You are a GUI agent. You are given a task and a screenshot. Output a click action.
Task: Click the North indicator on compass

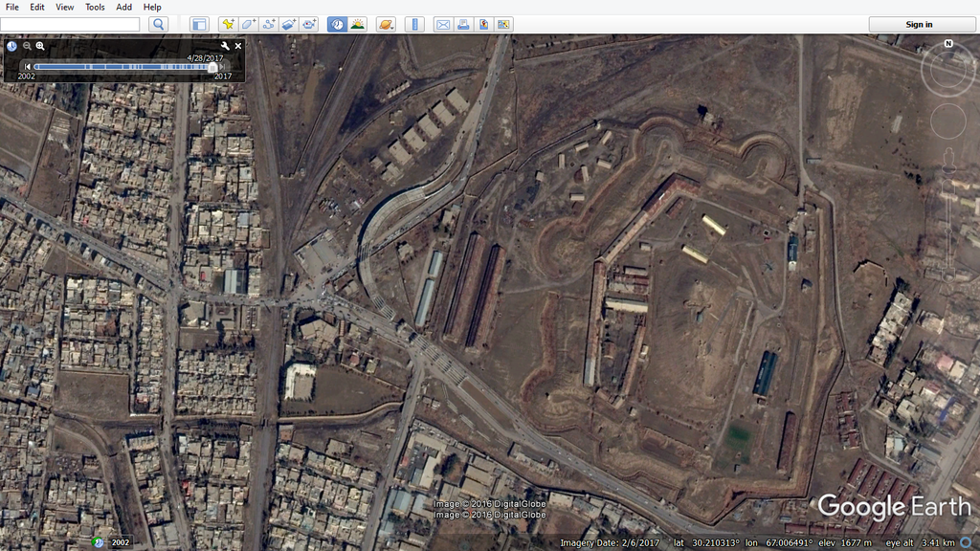pos(948,44)
